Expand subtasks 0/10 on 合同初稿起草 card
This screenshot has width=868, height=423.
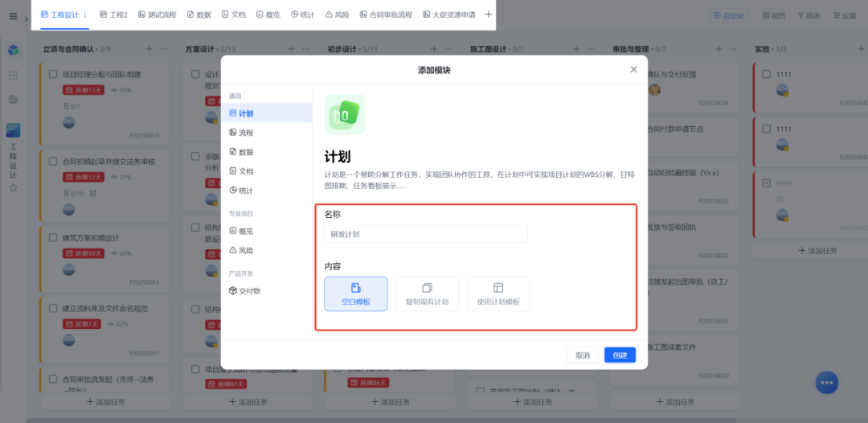pyautogui.click(x=74, y=193)
